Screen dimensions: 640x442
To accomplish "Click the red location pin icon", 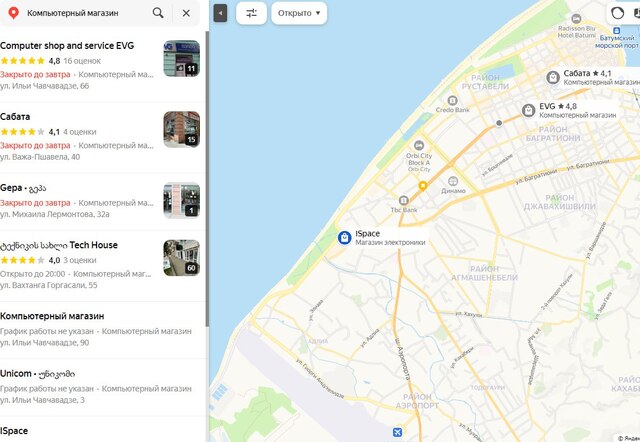I will coord(13,13).
